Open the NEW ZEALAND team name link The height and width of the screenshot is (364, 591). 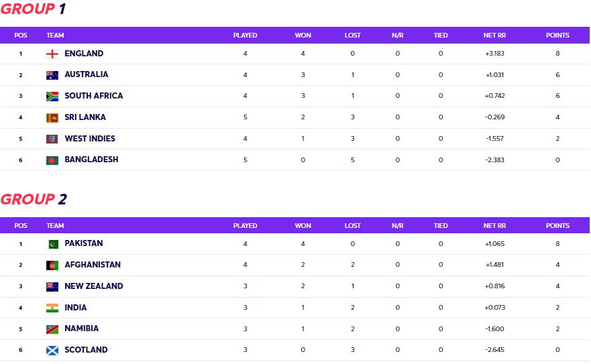click(94, 286)
